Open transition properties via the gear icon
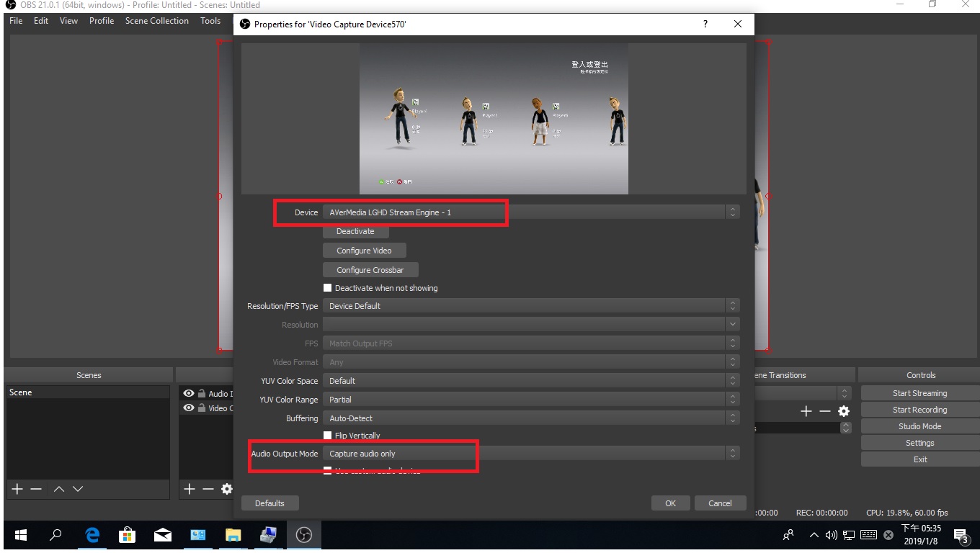 click(x=844, y=411)
